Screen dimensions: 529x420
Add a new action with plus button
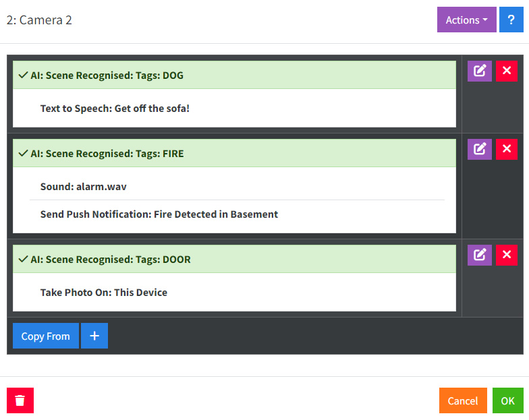point(94,336)
